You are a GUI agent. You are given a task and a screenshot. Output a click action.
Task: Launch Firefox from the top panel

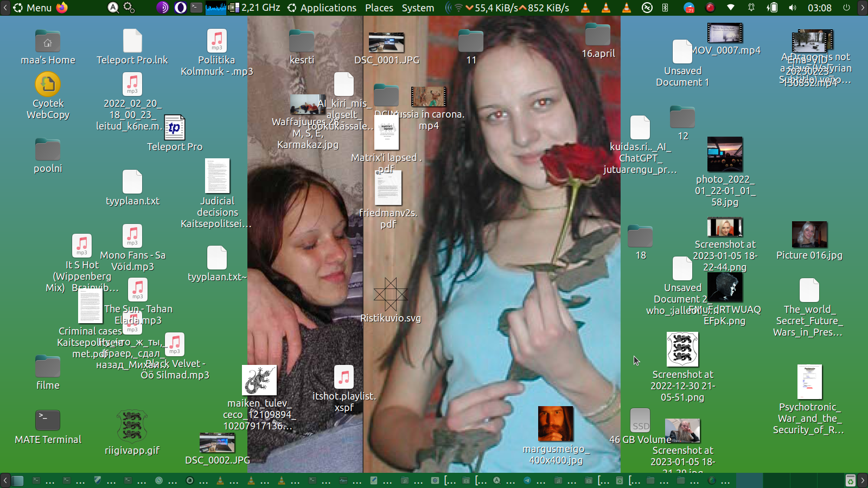[62, 8]
